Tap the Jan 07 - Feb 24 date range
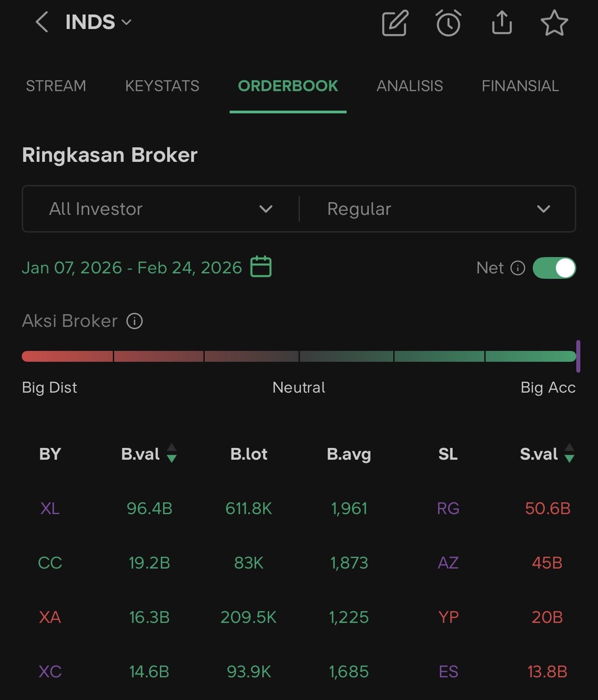The height and width of the screenshot is (700, 598). pyautogui.click(x=132, y=268)
